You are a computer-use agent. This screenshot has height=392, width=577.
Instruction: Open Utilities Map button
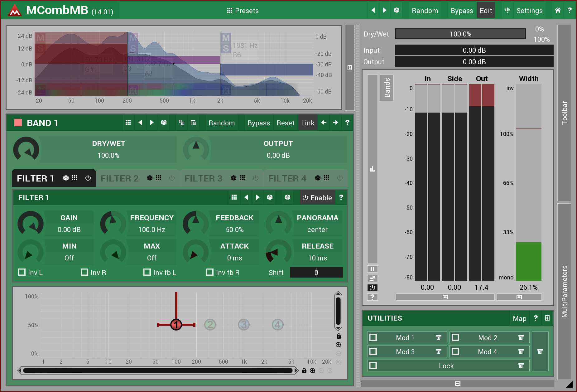pos(519,318)
